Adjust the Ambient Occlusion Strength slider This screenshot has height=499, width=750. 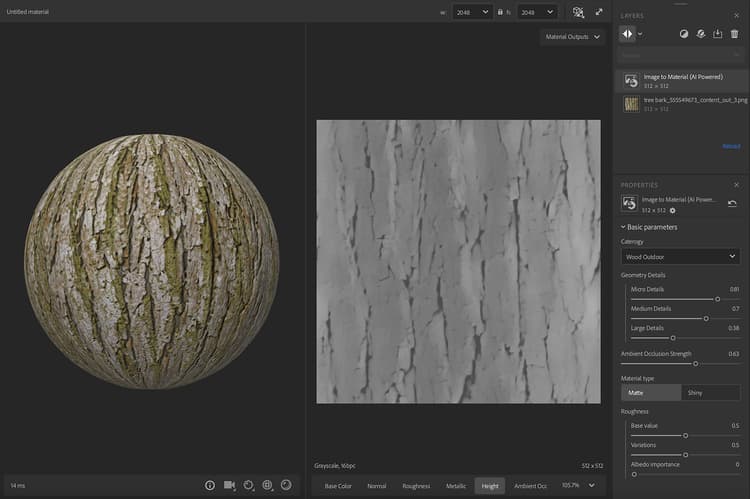tap(695, 364)
